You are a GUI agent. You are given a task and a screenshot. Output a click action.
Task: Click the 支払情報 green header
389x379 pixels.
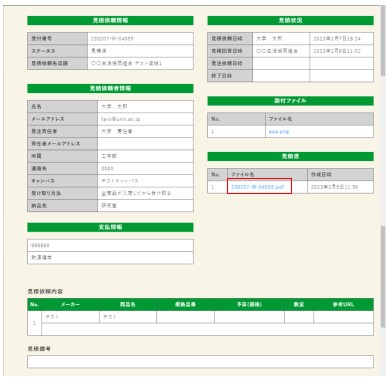coord(110,227)
